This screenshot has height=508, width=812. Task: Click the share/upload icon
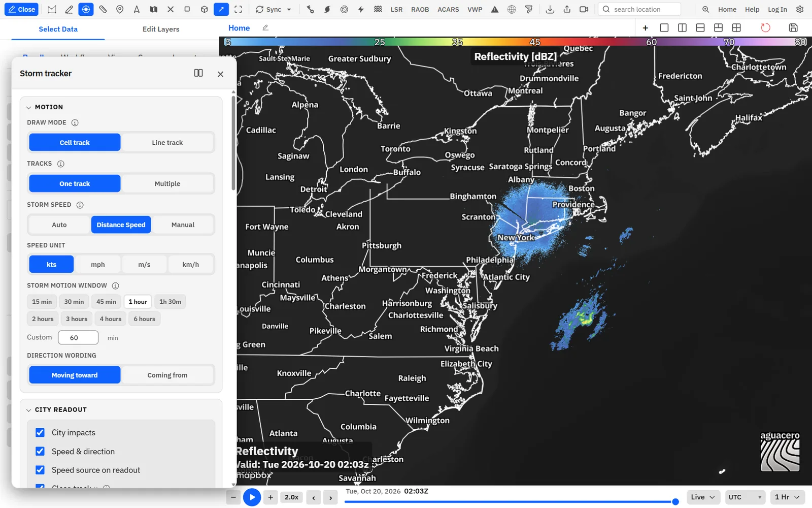point(567,9)
